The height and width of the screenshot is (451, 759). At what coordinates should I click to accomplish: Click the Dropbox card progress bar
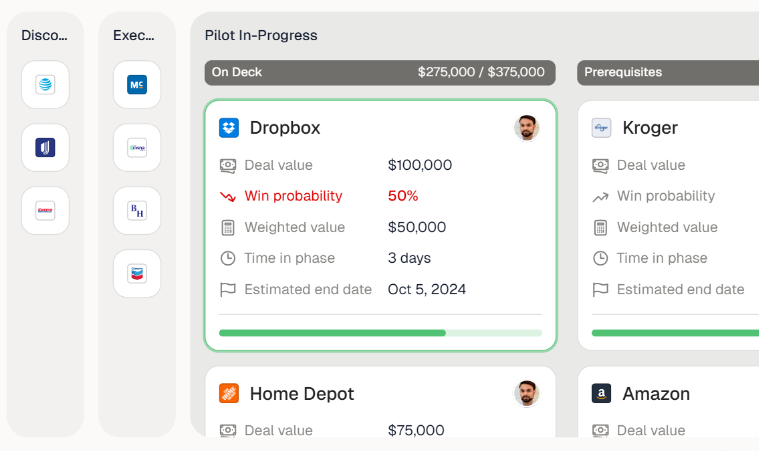coord(380,333)
